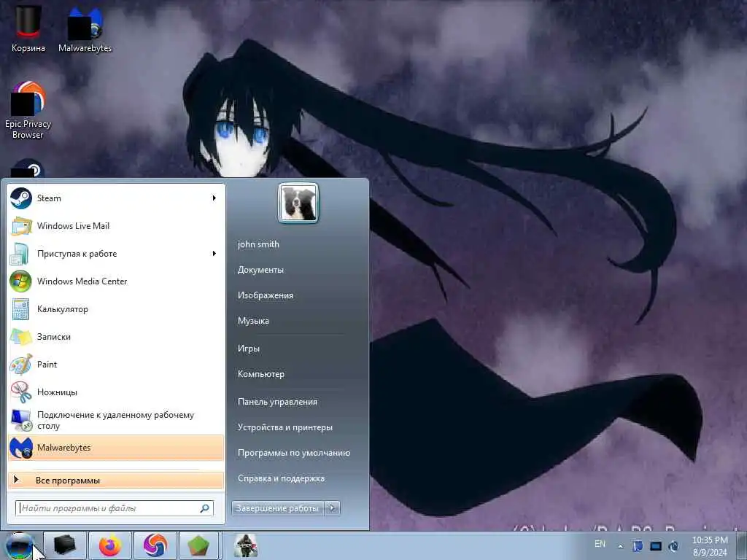
Task: Open Изображения library
Action: click(x=266, y=296)
